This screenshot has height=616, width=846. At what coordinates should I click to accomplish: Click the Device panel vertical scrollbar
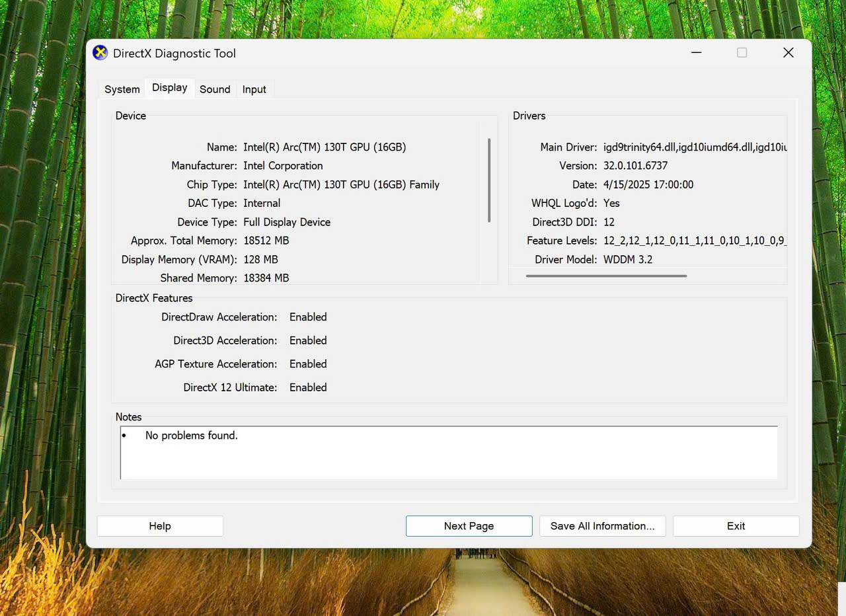[x=489, y=180]
